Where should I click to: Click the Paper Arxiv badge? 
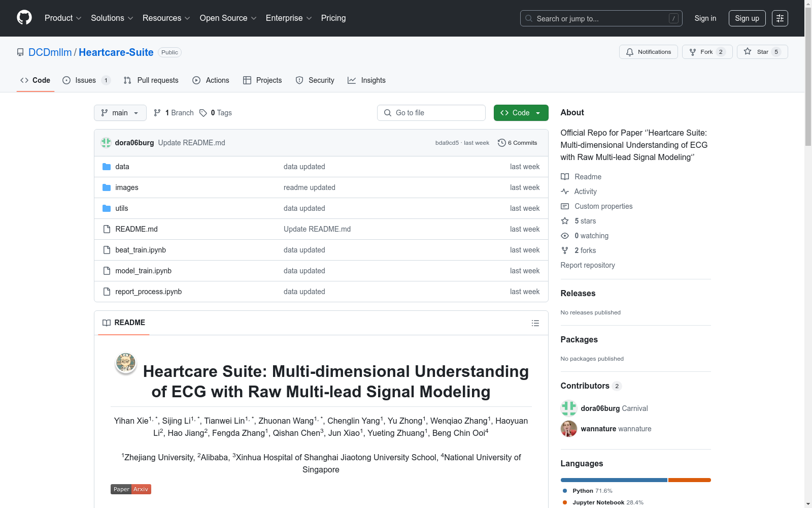pyautogui.click(x=131, y=489)
